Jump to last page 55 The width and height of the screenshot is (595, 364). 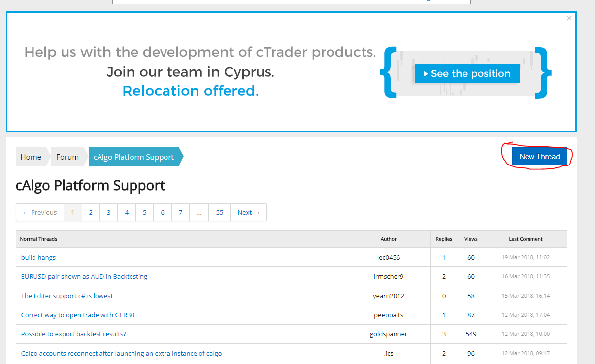click(220, 212)
